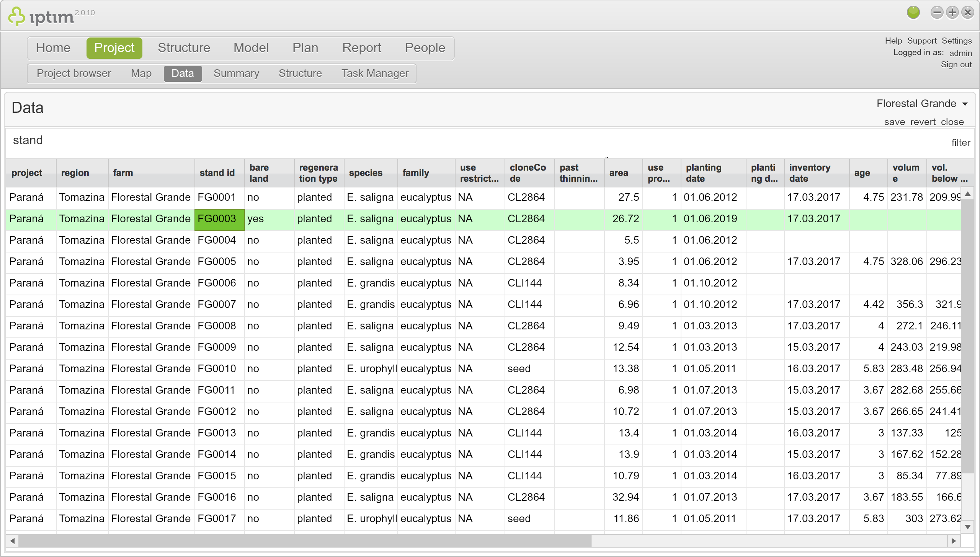Select stand id cell FG0001

pos(219,197)
